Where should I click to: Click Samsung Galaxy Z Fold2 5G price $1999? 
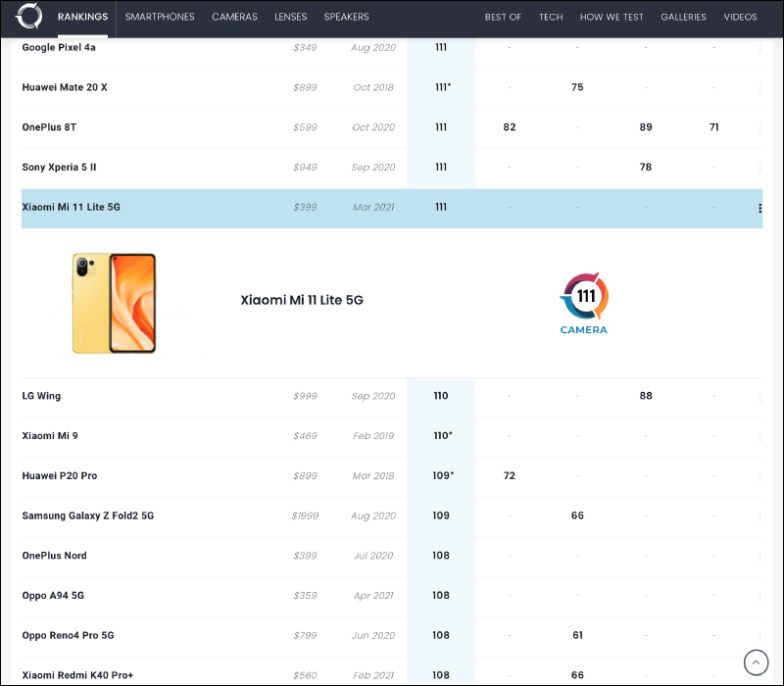(305, 515)
